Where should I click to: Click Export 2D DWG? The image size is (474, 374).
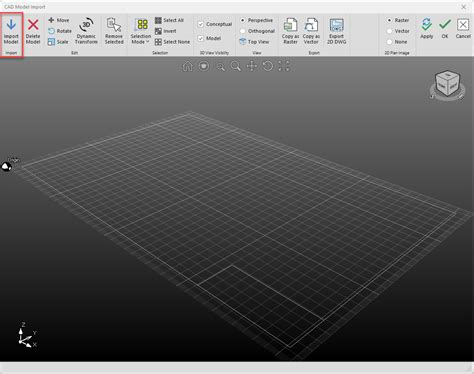coord(336,31)
